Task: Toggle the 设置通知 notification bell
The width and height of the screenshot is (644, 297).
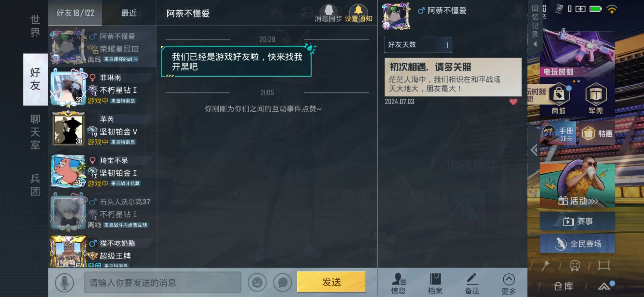Action: (358, 13)
